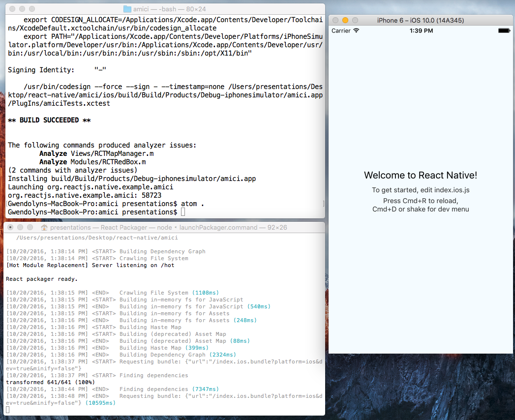Click the packager path '/Users/presentations/Desktop/react-native/amici'
The height and width of the screenshot is (420, 515).
click(x=97, y=238)
